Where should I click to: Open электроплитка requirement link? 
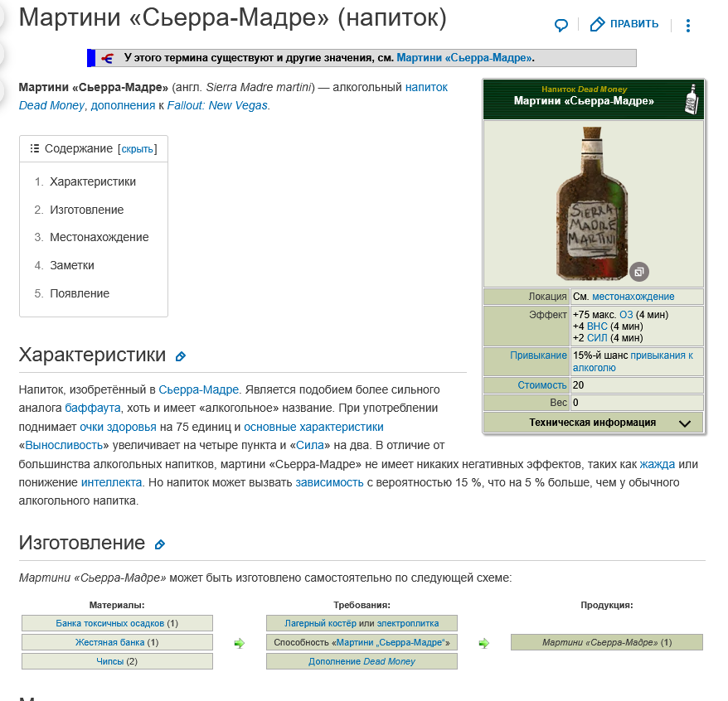click(x=408, y=623)
